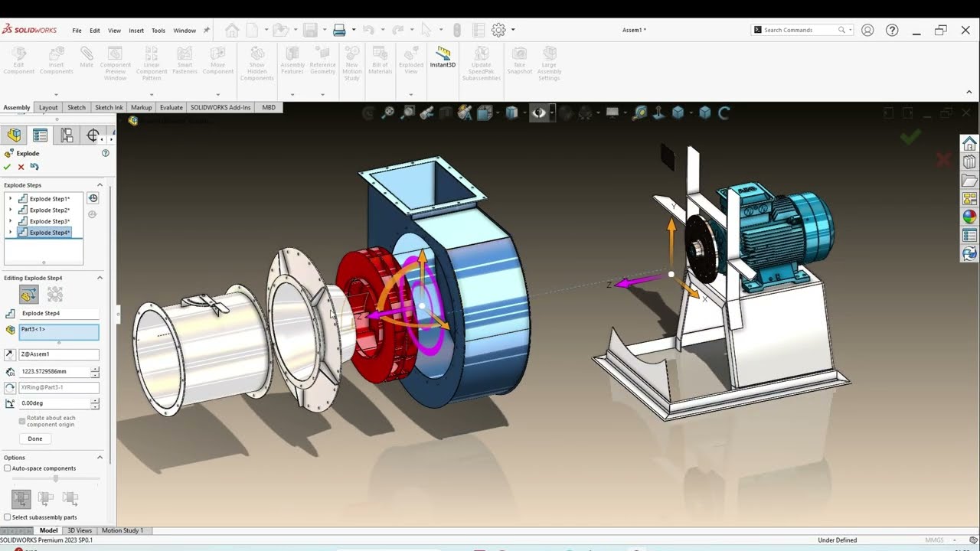Open Appearances color ball in task pane
This screenshot has height=551, width=980.
click(969, 217)
